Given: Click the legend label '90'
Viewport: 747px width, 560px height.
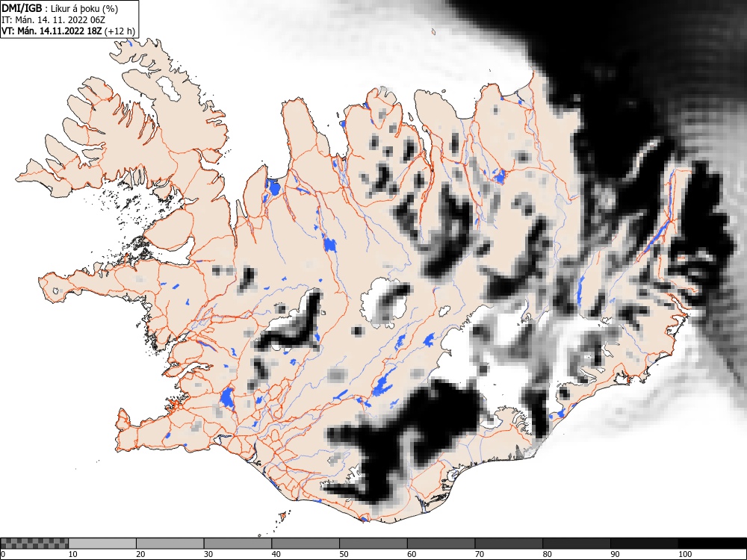Looking at the screenshot, I should (614, 554).
